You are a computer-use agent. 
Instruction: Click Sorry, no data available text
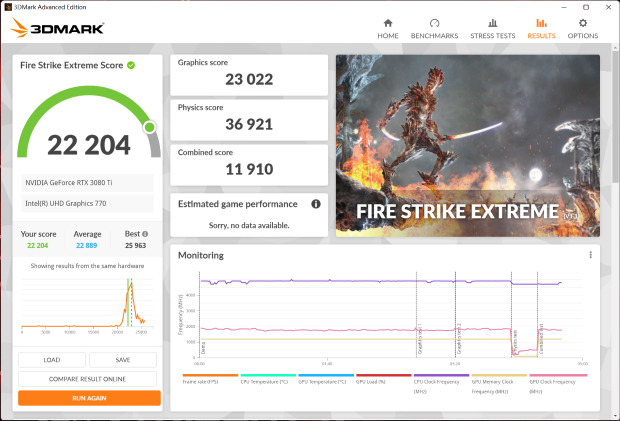click(x=249, y=225)
